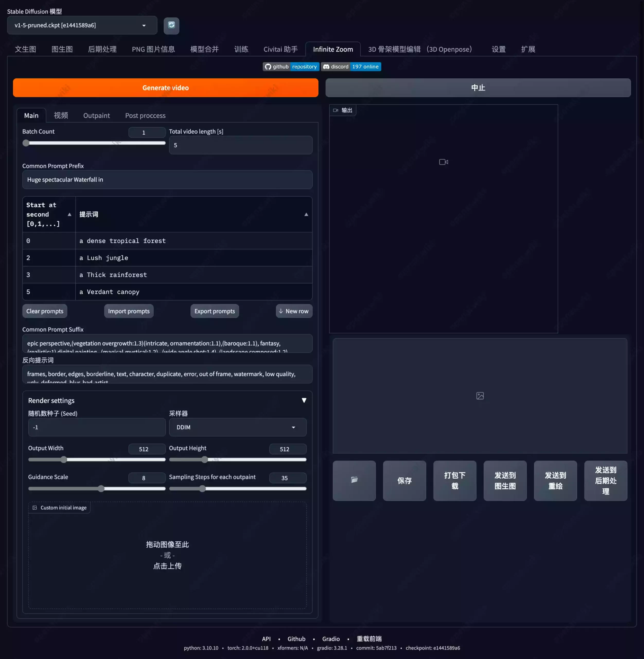Viewport: 644px width, 659px height.
Task: Click the 中止 stop button icon
Action: 478,87
